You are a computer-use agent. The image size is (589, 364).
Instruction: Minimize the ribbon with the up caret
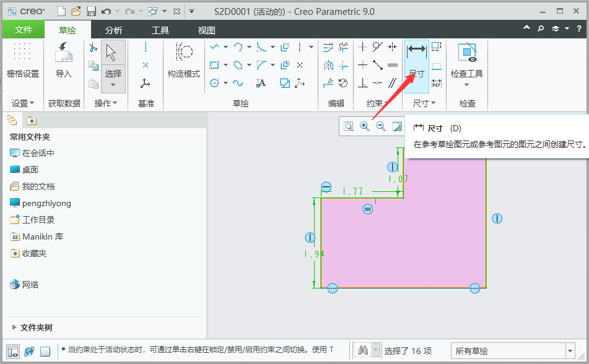tap(526, 28)
